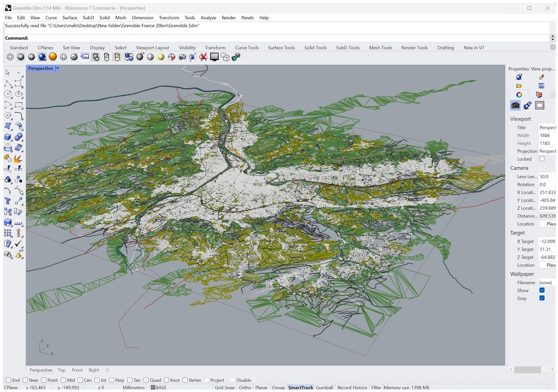Viewport: 558px width, 392px height.
Task: Enable the Near object snap checkbox
Action: click(26, 380)
